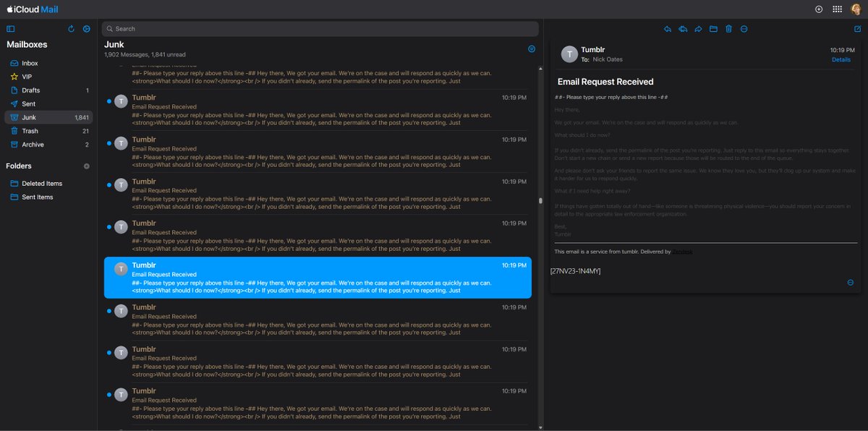
Task: Open Mail settings gear in sidebar header
Action: click(87, 29)
